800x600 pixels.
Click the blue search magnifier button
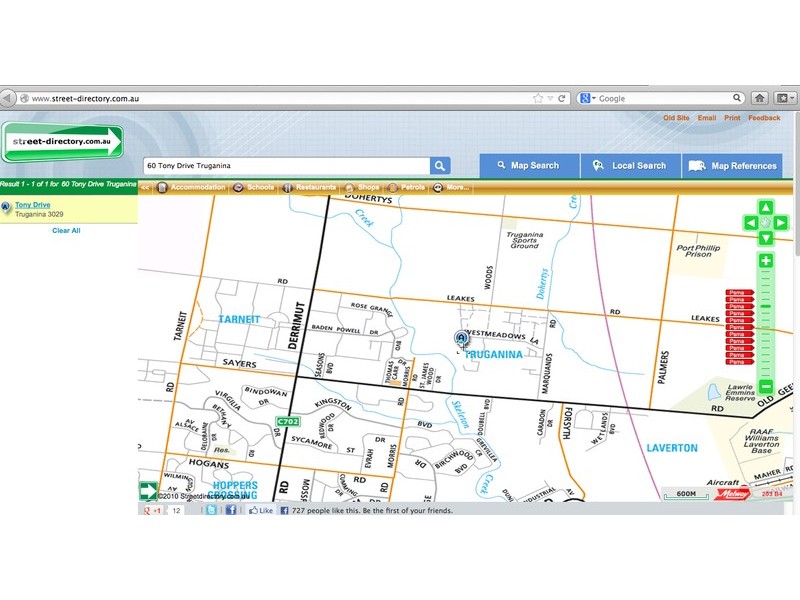440,166
